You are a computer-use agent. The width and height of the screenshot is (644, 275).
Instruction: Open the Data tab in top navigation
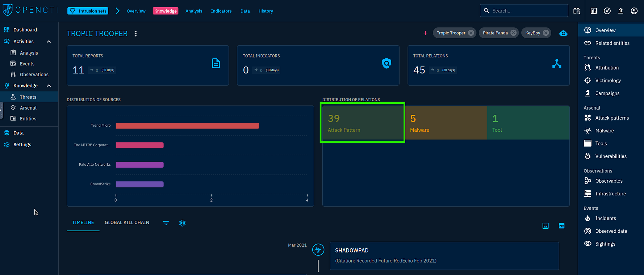tap(245, 11)
